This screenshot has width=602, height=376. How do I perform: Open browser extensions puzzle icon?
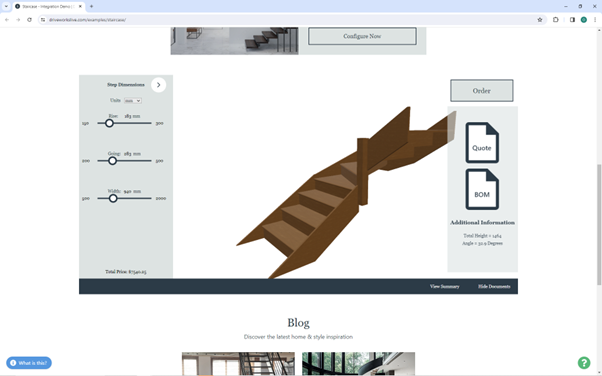(x=556, y=20)
